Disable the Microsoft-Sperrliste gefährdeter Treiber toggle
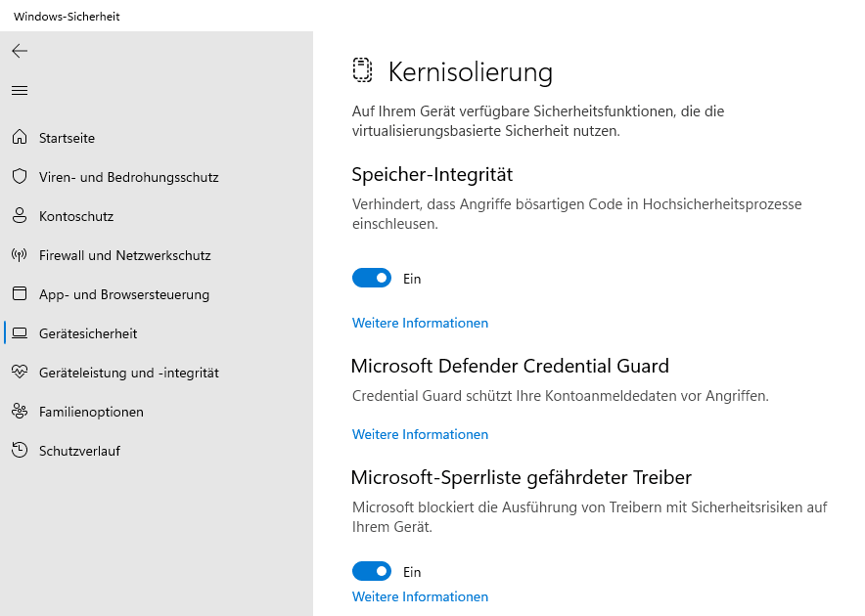Image resolution: width=865 pixels, height=616 pixels. tap(372, 572)
